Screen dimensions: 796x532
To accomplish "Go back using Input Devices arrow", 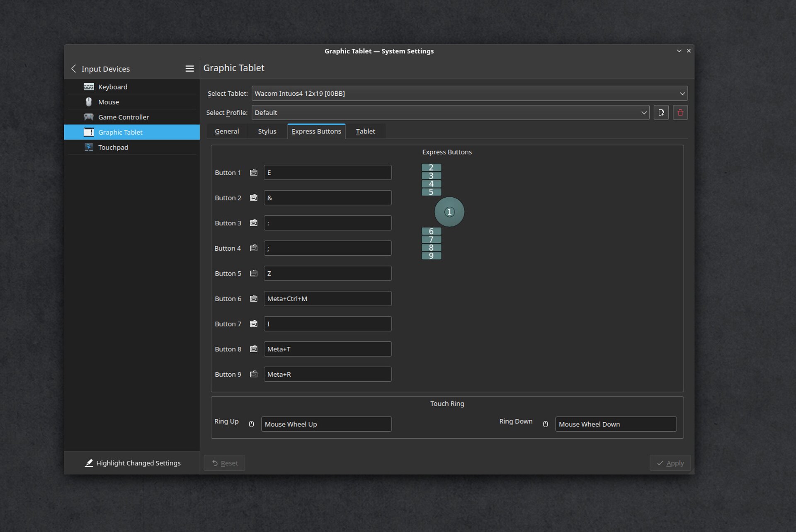I will point(74,69).
